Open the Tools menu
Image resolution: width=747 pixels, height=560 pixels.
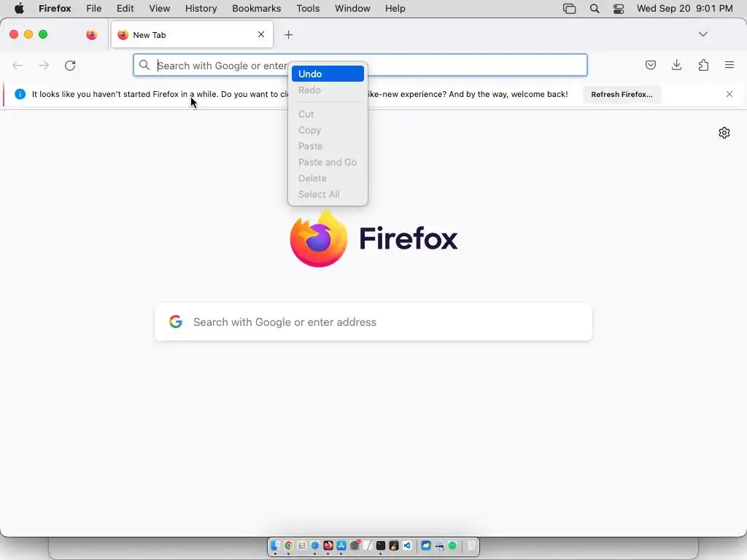(308, 9)
